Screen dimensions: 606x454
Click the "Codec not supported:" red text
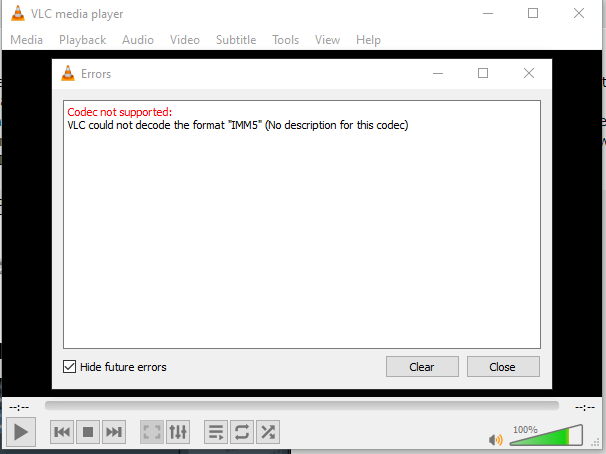click(119, 112)
